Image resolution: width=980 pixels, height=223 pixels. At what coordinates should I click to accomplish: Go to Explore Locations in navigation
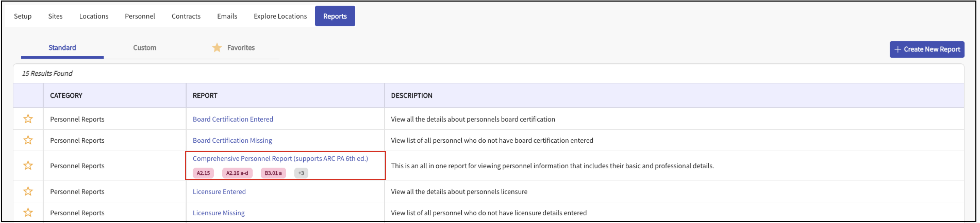click(280, 16)
